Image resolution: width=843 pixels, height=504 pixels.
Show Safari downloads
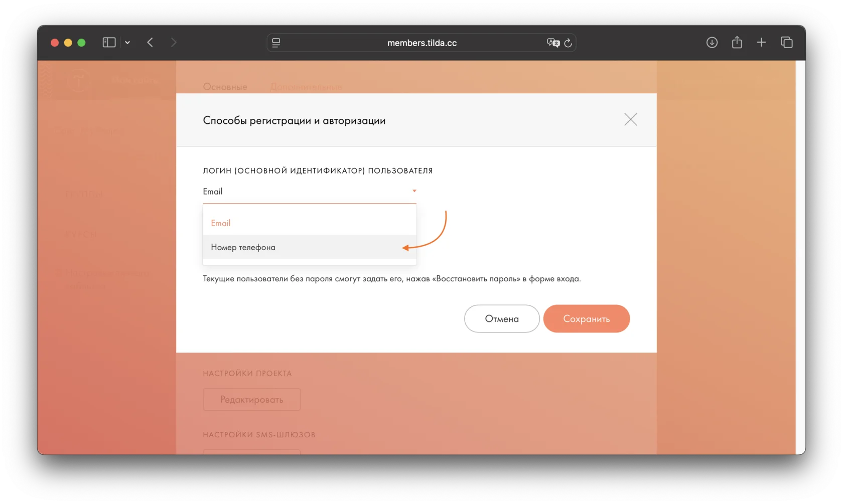point(712,43)
